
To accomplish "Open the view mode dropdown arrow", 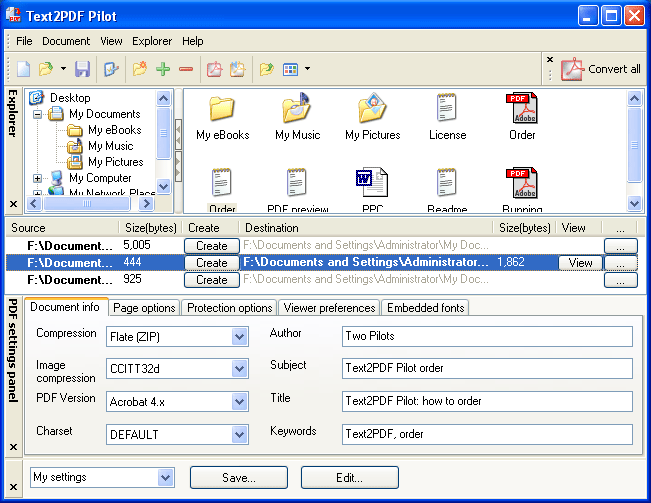I will tap(307, 68).
